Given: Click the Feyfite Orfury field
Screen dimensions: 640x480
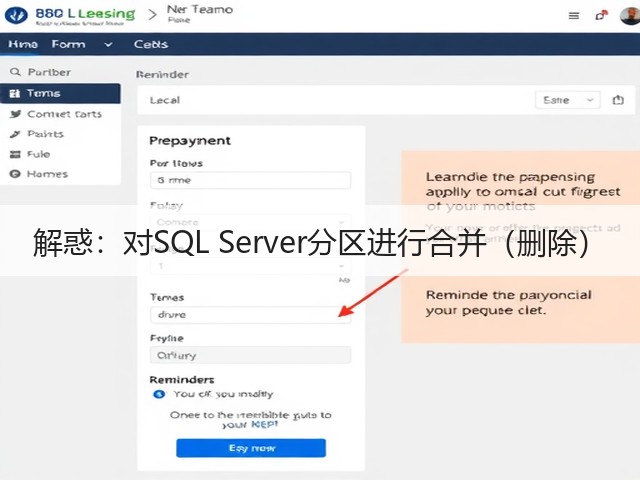Looking at the screenshot, I should pyautogui.click(x=251, y=355).
